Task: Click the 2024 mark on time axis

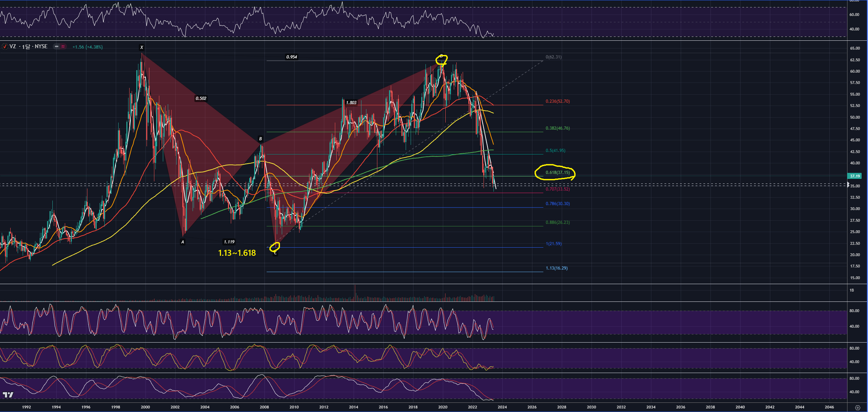Action: point(502,407)
